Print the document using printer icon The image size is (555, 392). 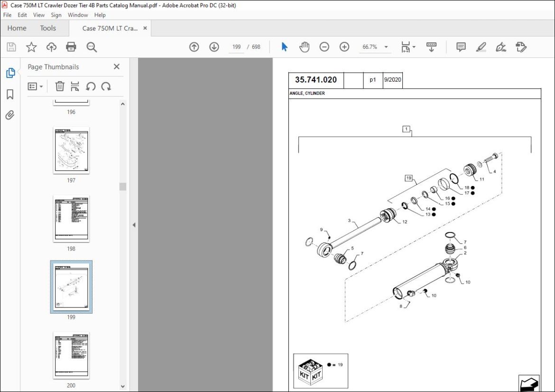pyautogui.click(x=71, y=47)
